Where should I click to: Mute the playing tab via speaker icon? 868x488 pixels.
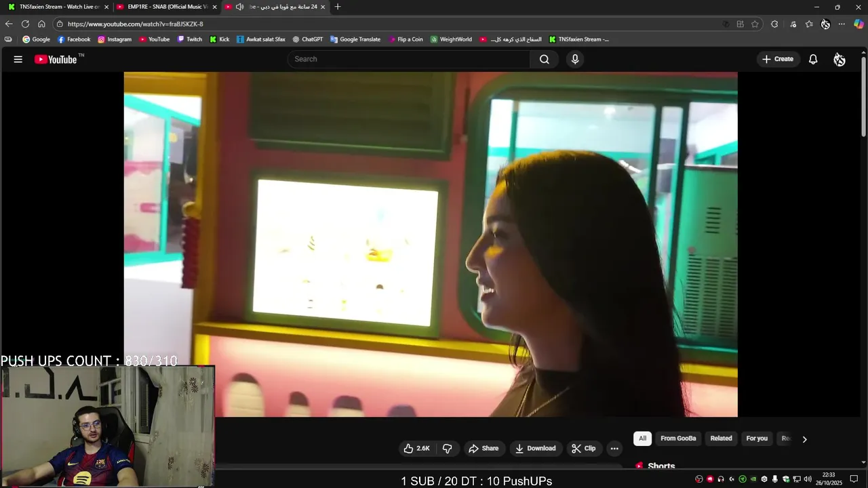[239, 7]
